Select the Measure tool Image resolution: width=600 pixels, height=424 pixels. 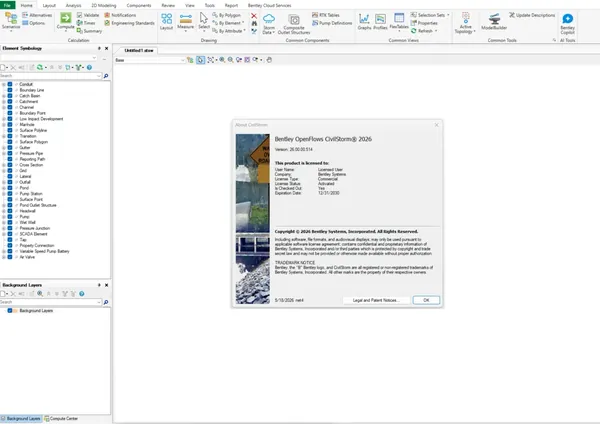pyautogui.click(x=186, y=21)
